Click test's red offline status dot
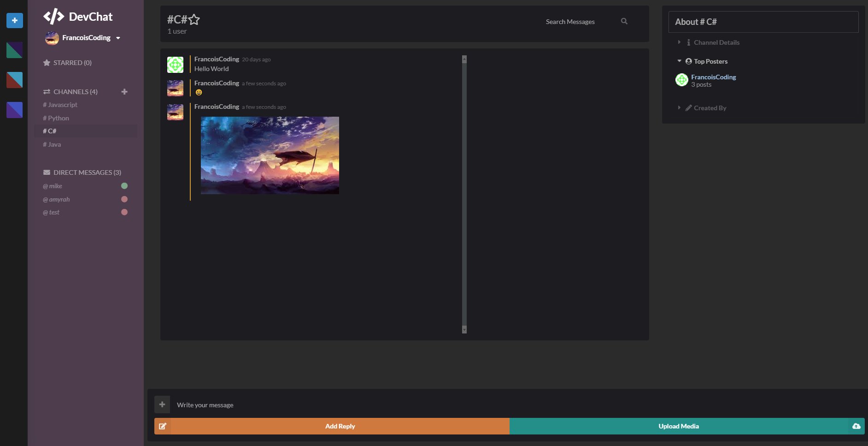Viewport: 868px width, 446px height. [124, 212]
